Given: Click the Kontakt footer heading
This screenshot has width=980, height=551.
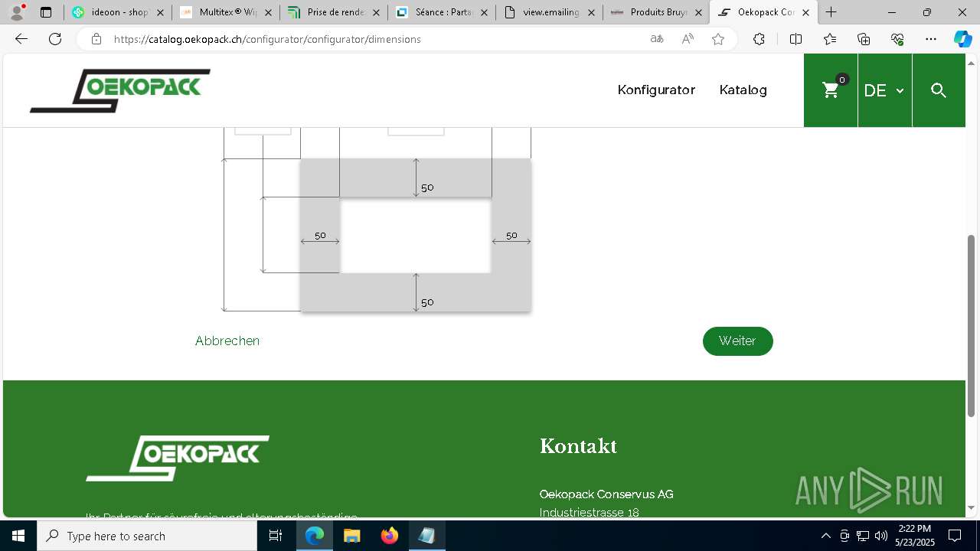Looking at the screenshot, I should [x=578, y=446].
